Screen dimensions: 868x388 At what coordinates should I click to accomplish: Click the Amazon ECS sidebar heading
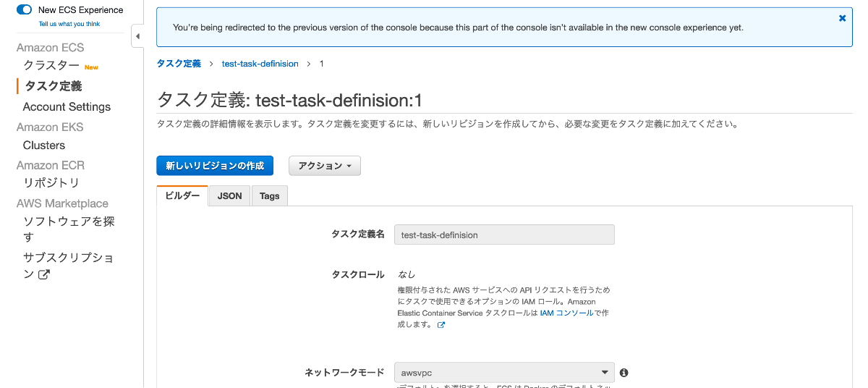point(51,47)
